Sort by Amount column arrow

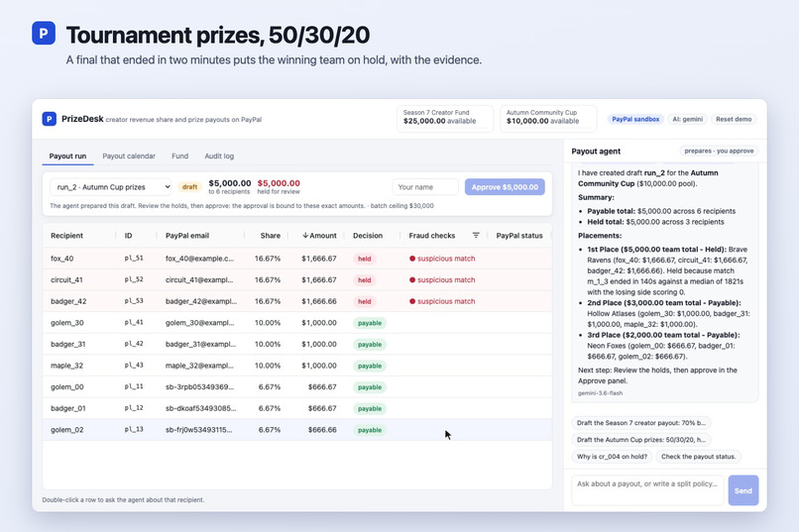tap(305, 235)
